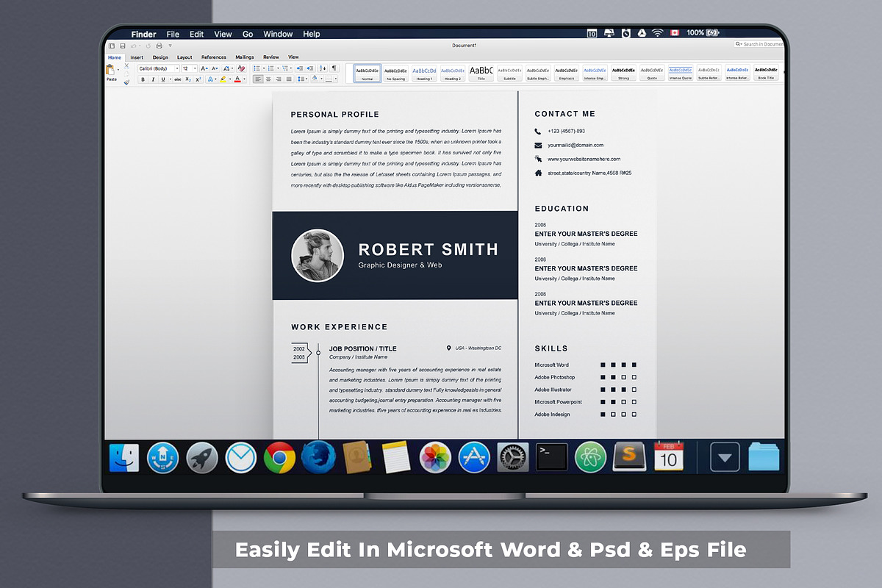Open the Photos app from the dock
Image resolution: width=882 pixels, height=588 pixels.
pos(434,457)
